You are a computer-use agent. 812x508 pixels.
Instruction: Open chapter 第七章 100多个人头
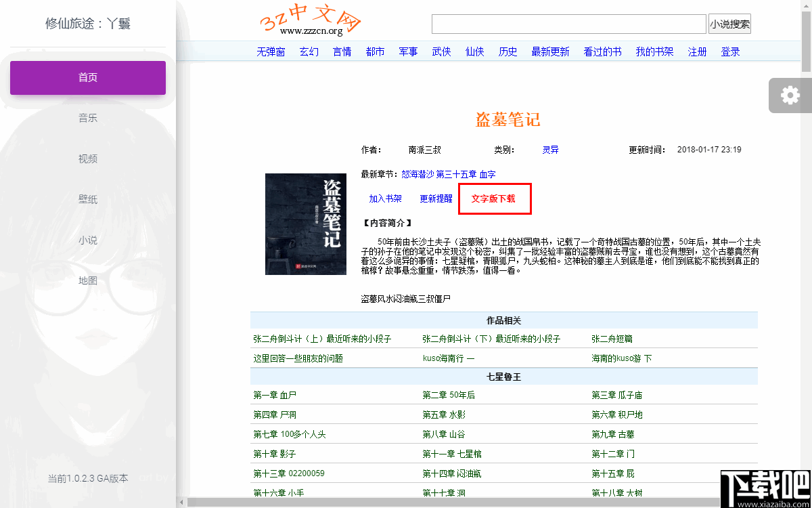pos(290,434)
